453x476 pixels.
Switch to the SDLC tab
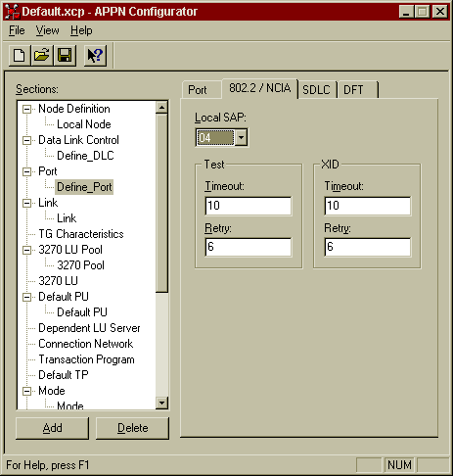pos(317,89)
